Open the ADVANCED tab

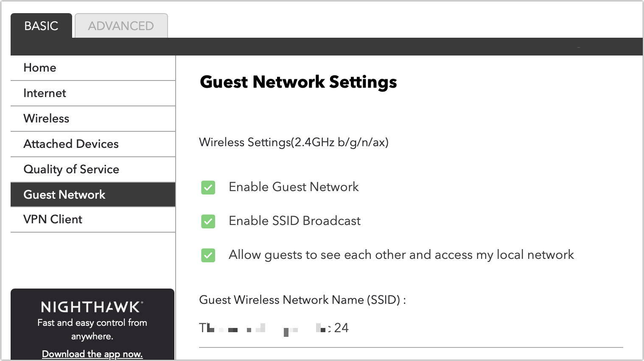[121, 26]
